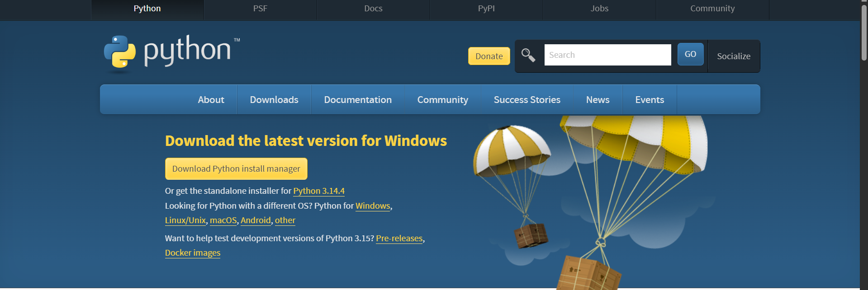Image resolution: width=868 pixels, height=290 pixels.
Task: Open the Downloads navigation menu
Action: coord(274,99)
